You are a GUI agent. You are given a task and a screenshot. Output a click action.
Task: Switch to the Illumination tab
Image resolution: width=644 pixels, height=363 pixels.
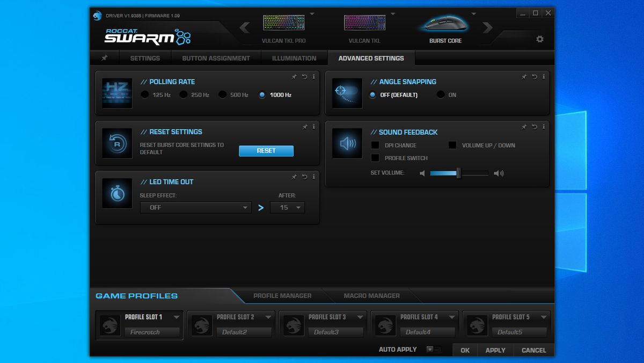pyautogui.click(x=294, y=58)
